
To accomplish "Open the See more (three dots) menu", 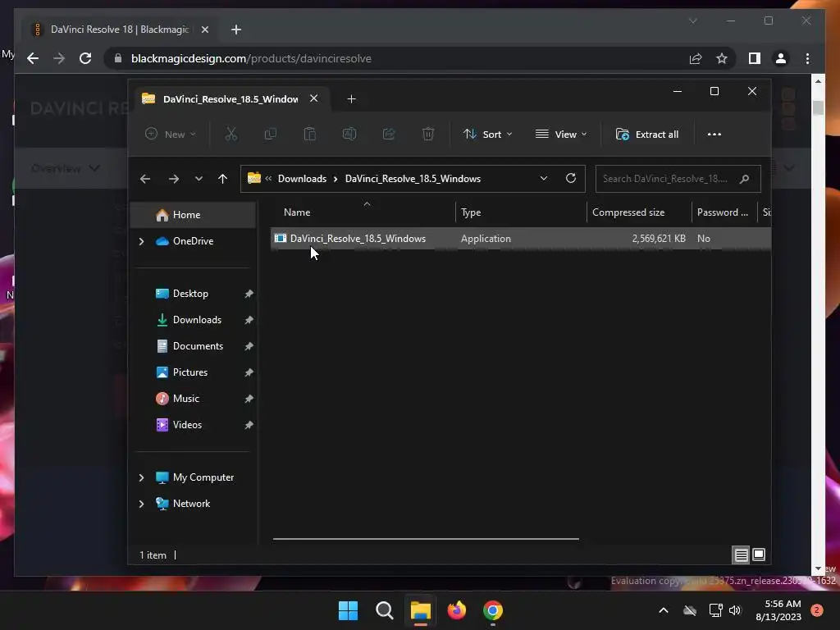I will (714, 134).
